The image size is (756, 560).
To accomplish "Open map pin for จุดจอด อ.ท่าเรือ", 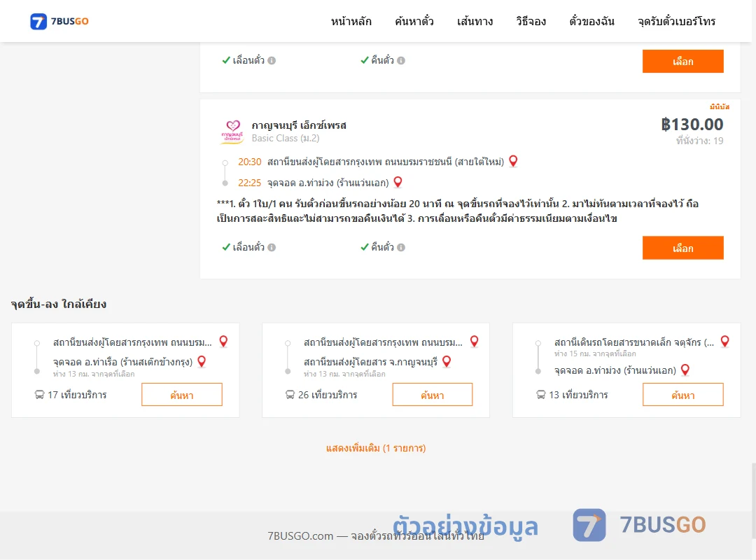I will point(202,361).
